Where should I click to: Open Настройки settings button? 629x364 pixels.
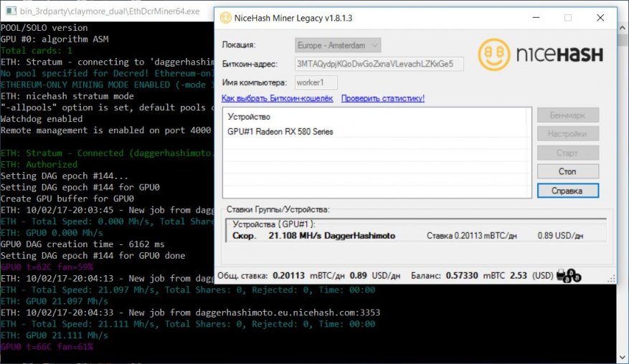[x=567, y=134]
